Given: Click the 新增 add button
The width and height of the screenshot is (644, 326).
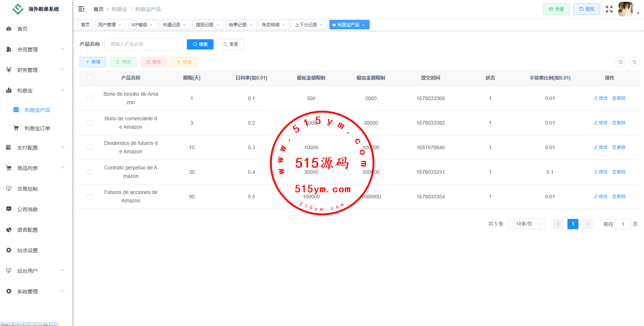Looking at the screenshot, I should tap(93, 62).
